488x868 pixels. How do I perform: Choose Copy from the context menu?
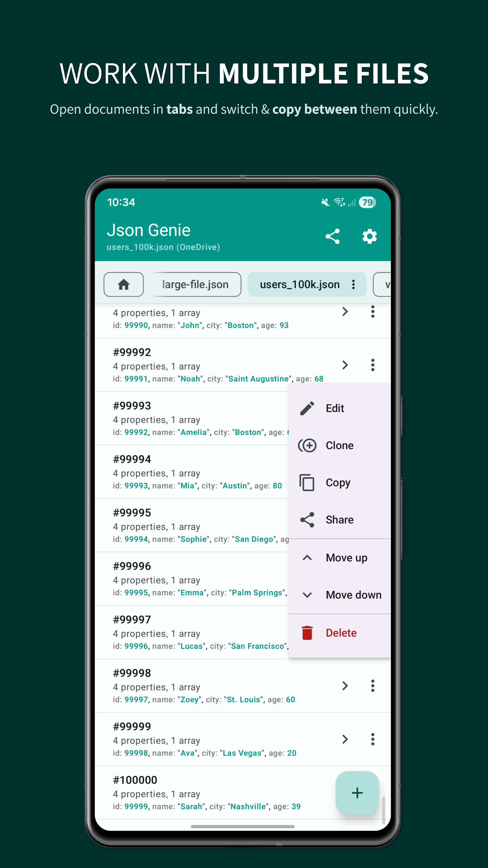pos(339,483)
